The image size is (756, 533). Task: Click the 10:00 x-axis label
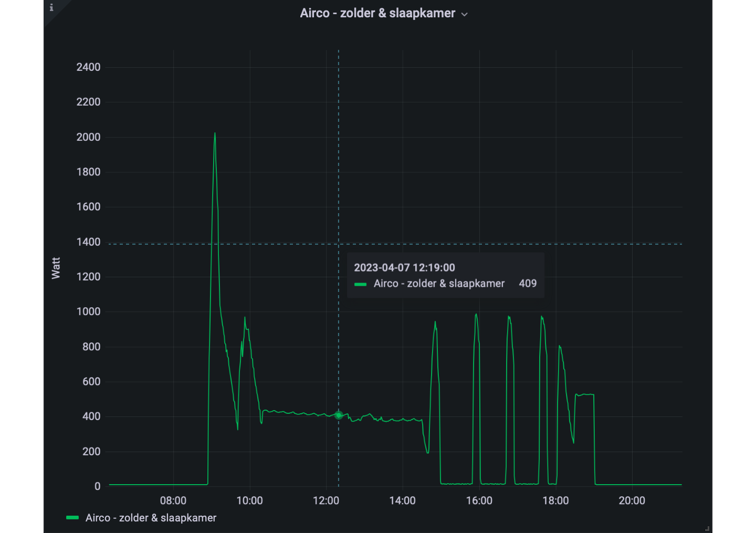(x=250, y=500)
